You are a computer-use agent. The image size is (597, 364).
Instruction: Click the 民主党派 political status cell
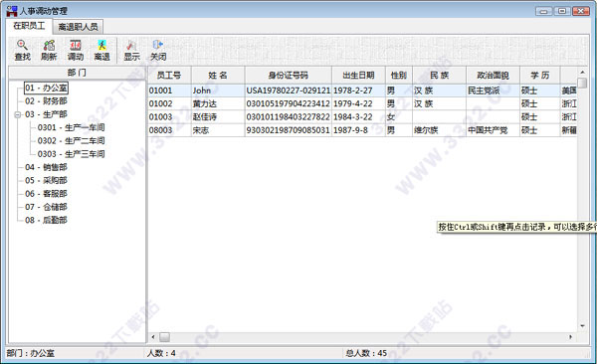pyautogui.click(x=494, y=91)
